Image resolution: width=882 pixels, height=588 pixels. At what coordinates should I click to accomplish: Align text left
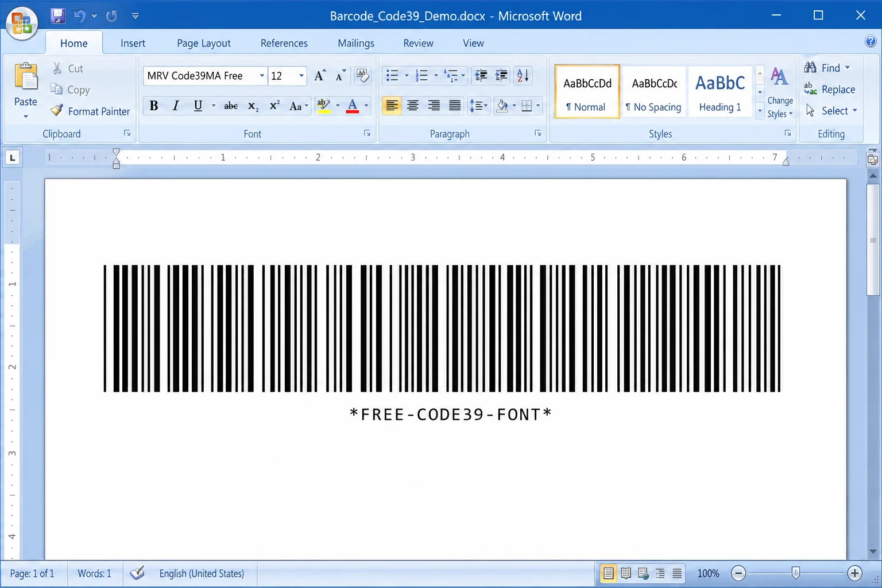(392, 106)
